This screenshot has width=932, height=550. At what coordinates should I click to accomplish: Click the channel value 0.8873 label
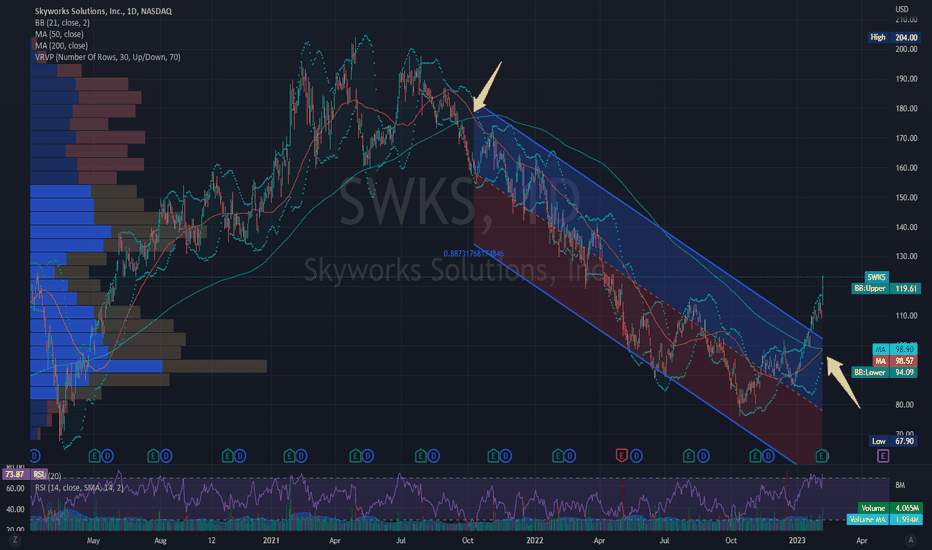click(x=473, y=253)
